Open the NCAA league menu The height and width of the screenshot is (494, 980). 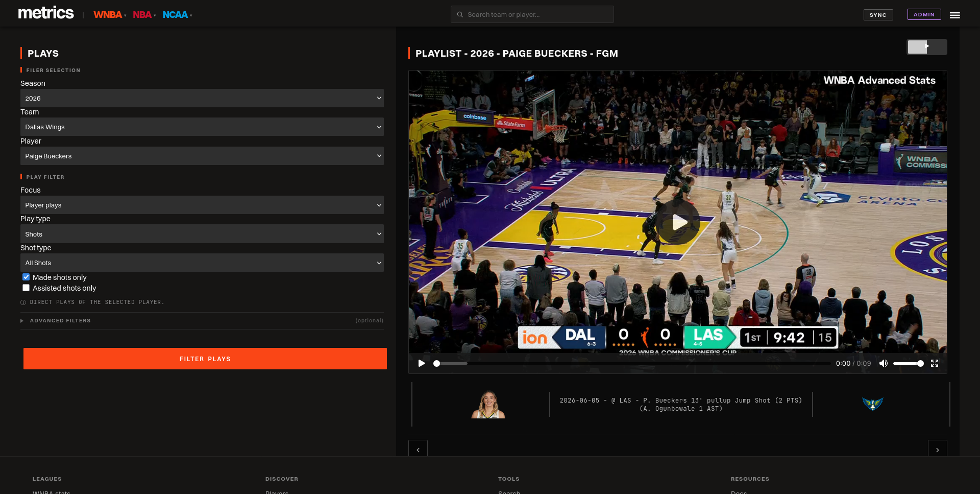tap(177, 15)
